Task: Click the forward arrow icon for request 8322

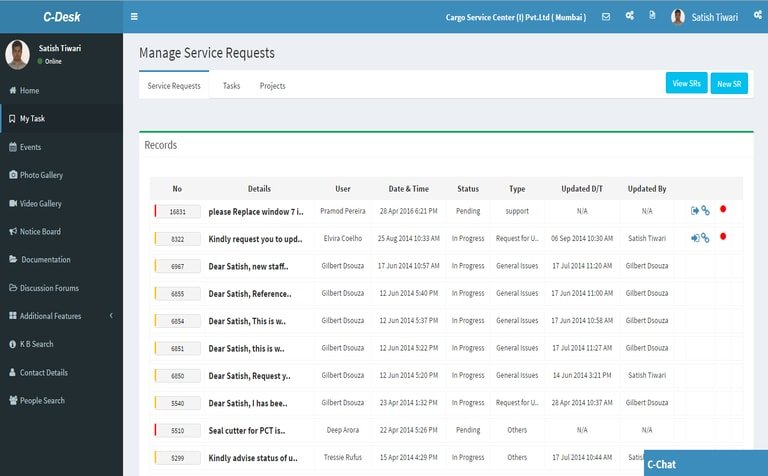Action: [x=695, y=238]
